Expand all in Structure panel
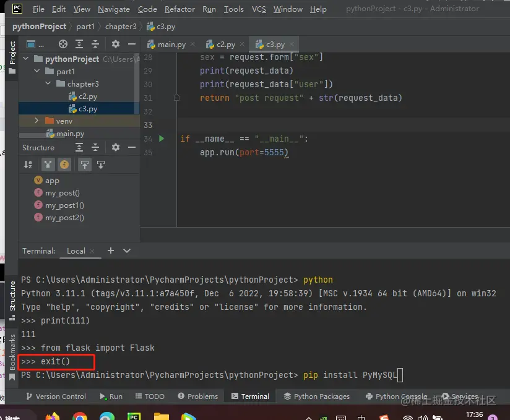 coord(79,147)
